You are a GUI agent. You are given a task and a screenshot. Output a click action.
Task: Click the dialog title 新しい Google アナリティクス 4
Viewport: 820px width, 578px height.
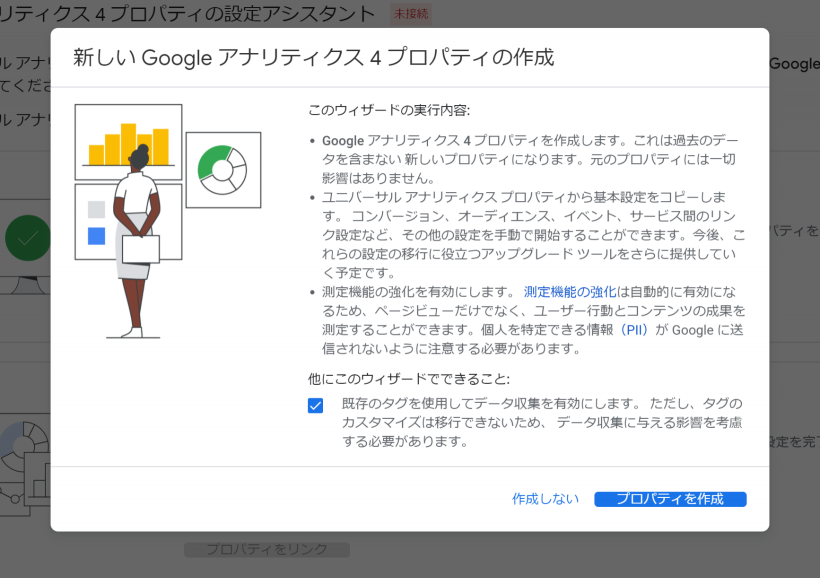(313, 57)
